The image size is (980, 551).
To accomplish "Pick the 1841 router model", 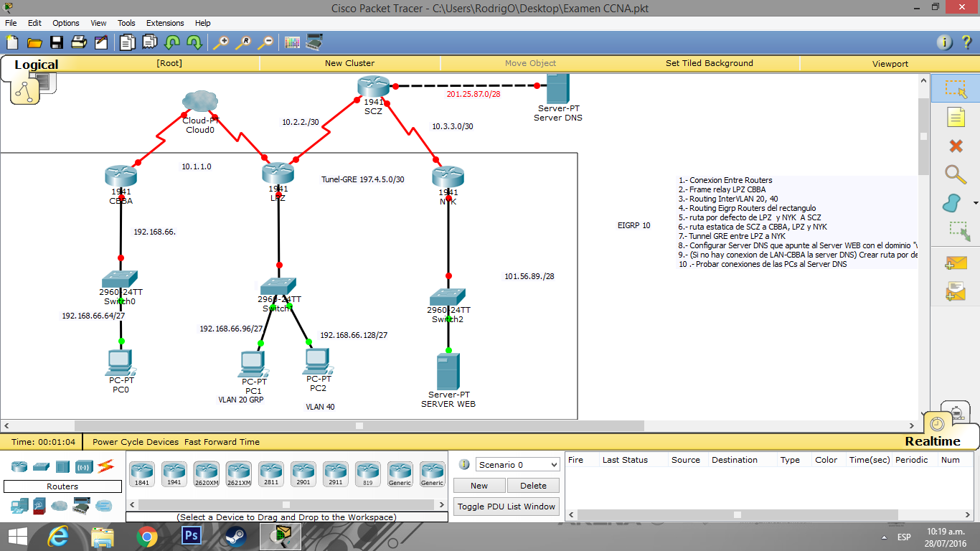I will 141,474.
